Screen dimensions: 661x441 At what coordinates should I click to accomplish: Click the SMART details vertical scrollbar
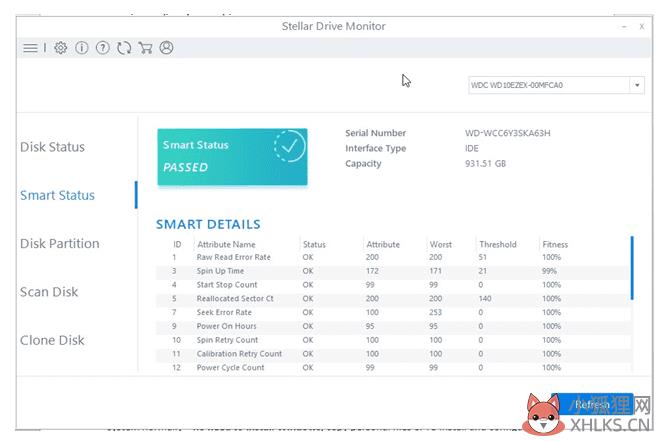coord(631,267)
